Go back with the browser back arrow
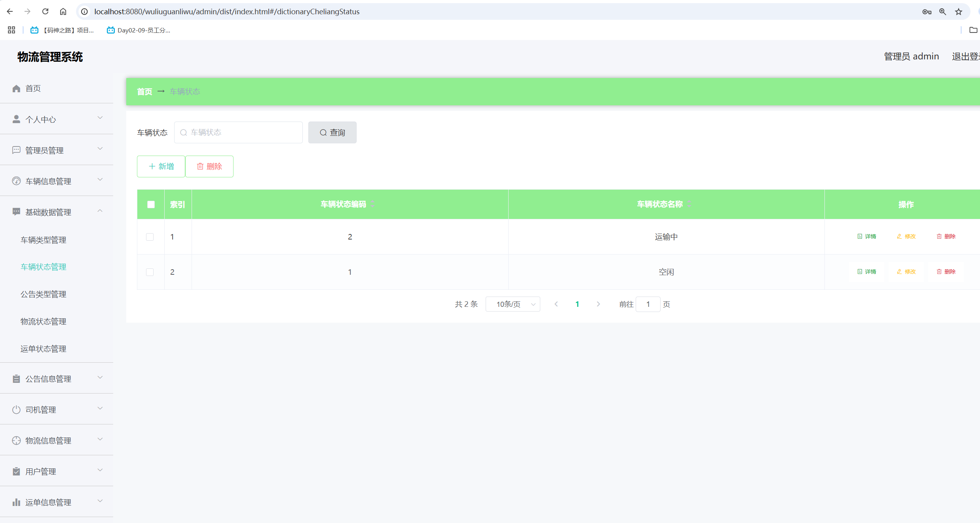This screenshot has width=980, height=523. click(x=10, y=11)
